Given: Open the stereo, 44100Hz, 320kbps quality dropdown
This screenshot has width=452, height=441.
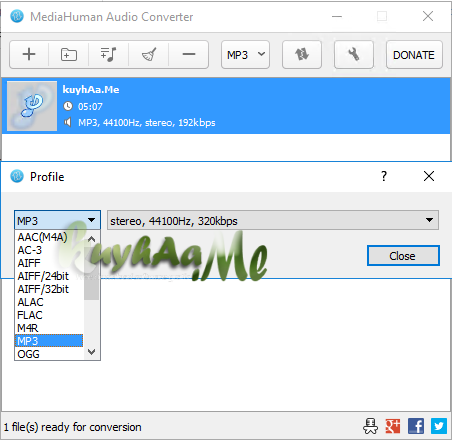Looking at the screenshot, I should (273, 220).
